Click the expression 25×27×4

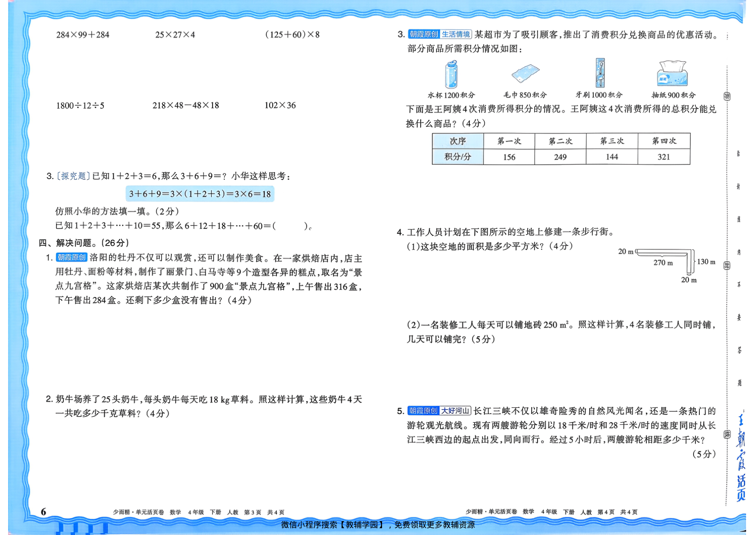point(175,35)
